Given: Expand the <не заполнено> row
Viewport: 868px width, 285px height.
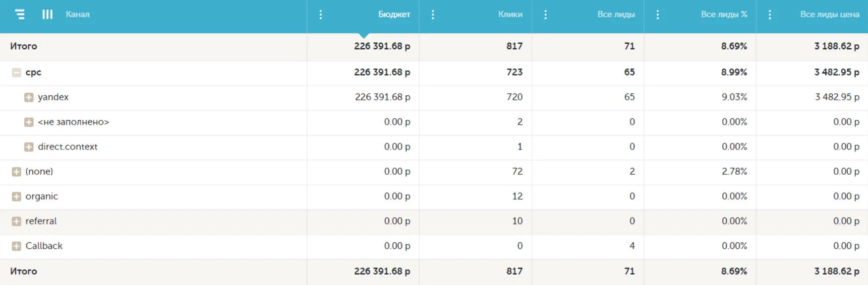Looking at the screenshot, I should 29,122.
